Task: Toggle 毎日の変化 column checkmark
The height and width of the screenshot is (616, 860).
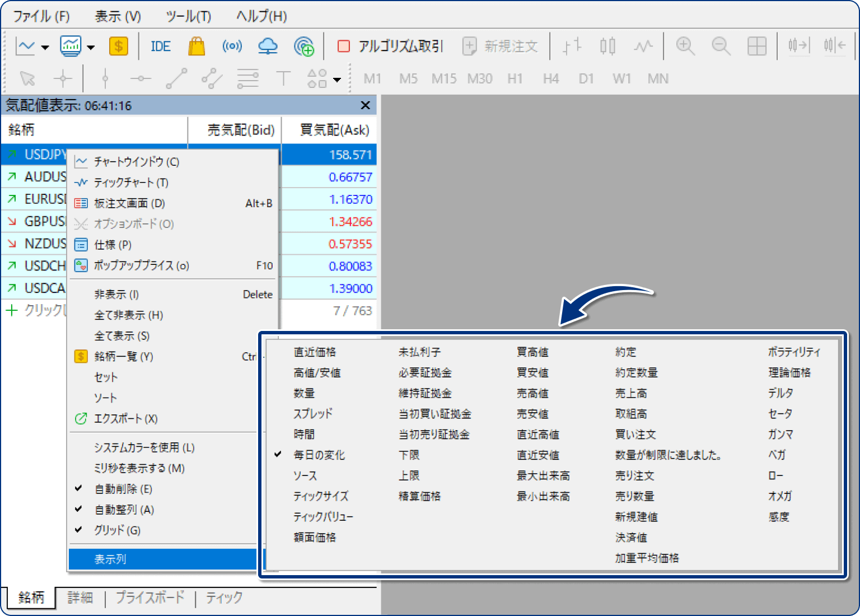Action: click(319, 455)
